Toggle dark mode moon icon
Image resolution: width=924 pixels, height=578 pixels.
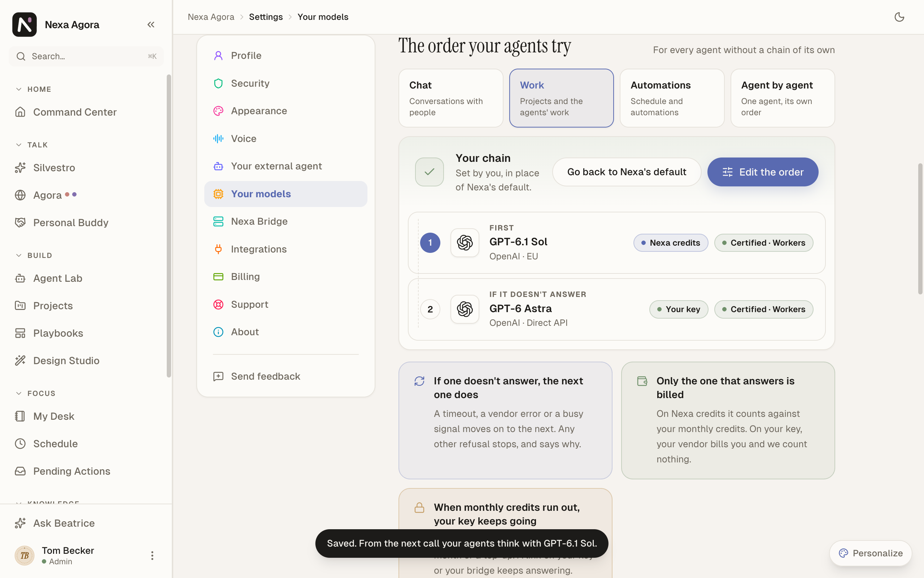coord(899,17)
